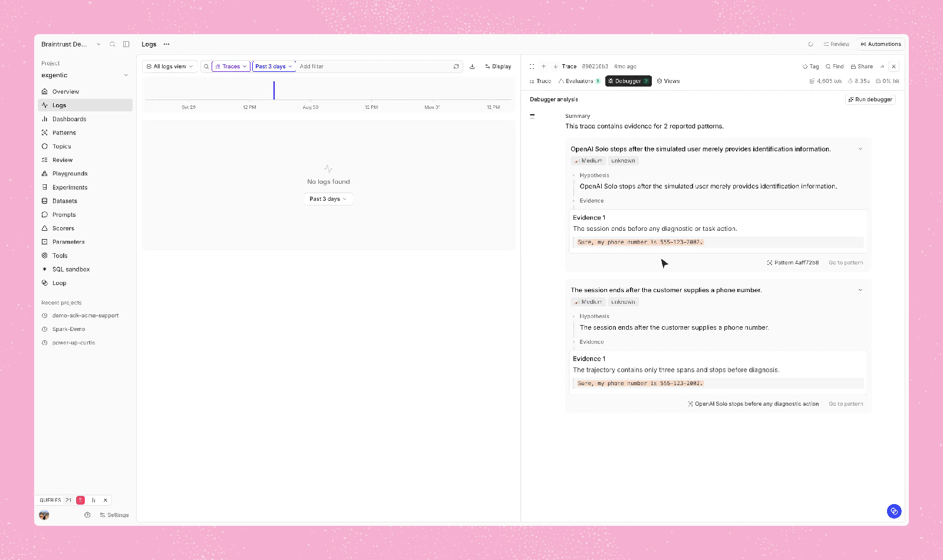Collapse the OpenAI Solo stops pattern card
The width and height of the screenshot is (943, 560).
click(x=860, y=149)
